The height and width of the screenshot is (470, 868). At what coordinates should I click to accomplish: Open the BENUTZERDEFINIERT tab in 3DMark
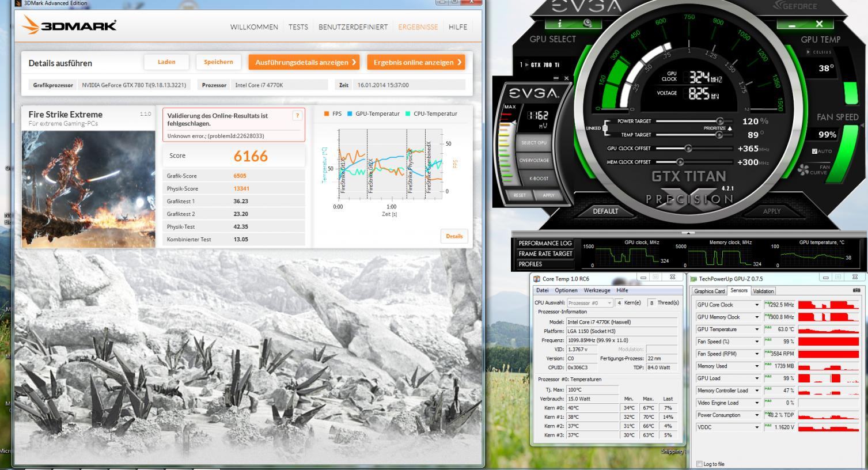pyautogui.click(x=353, y=27)
